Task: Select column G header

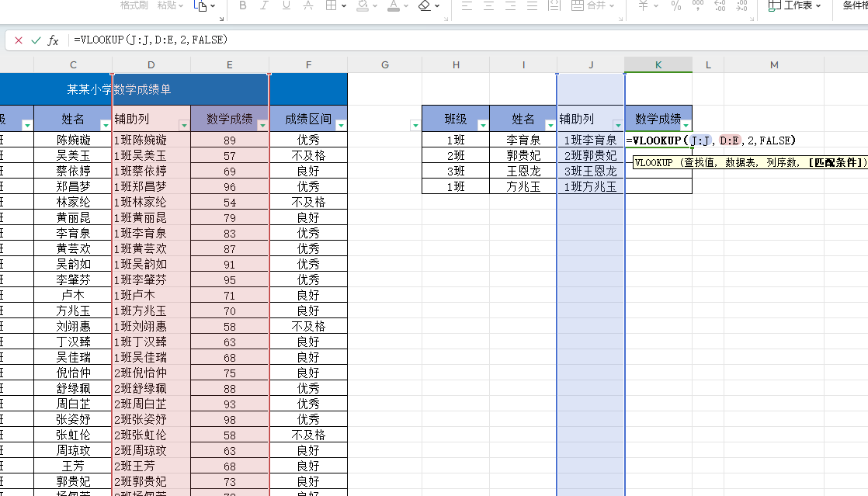Action: point(385,64)
